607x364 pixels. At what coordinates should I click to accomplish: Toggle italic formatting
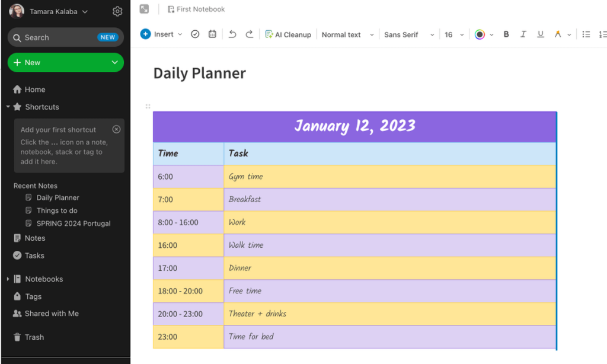(x=523, y=34)
